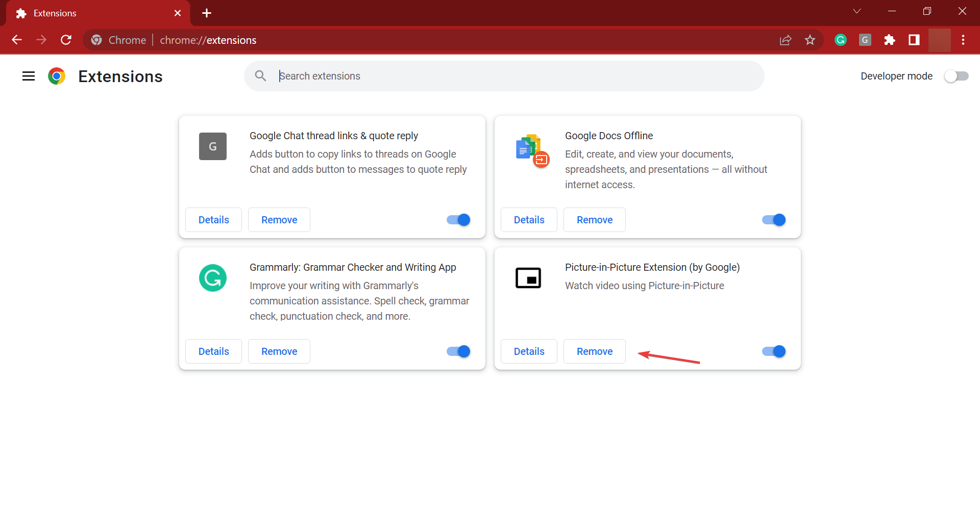Click the Google Chat extension G icon
The image size is (980, 514).
tap(213, 146)
